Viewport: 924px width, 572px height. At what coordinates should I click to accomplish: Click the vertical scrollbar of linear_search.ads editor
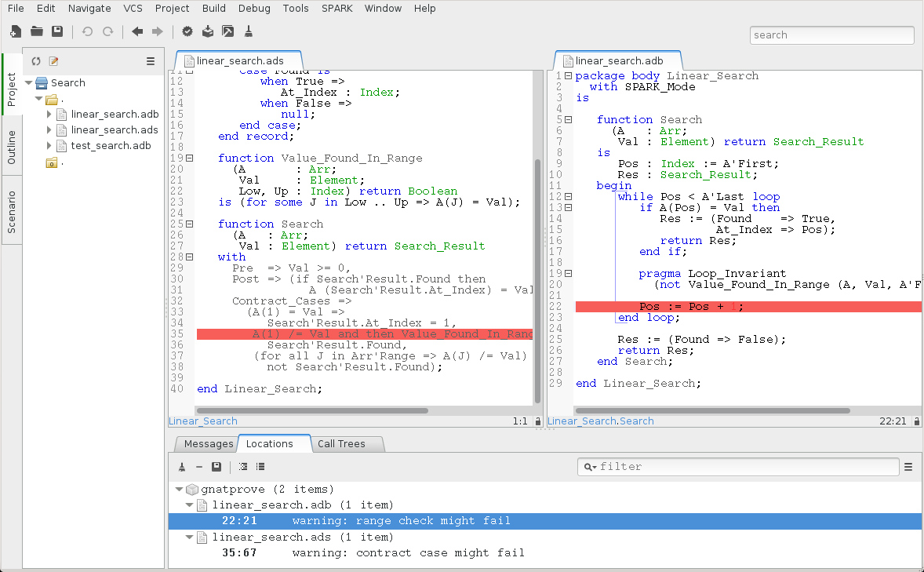[537, 281]
